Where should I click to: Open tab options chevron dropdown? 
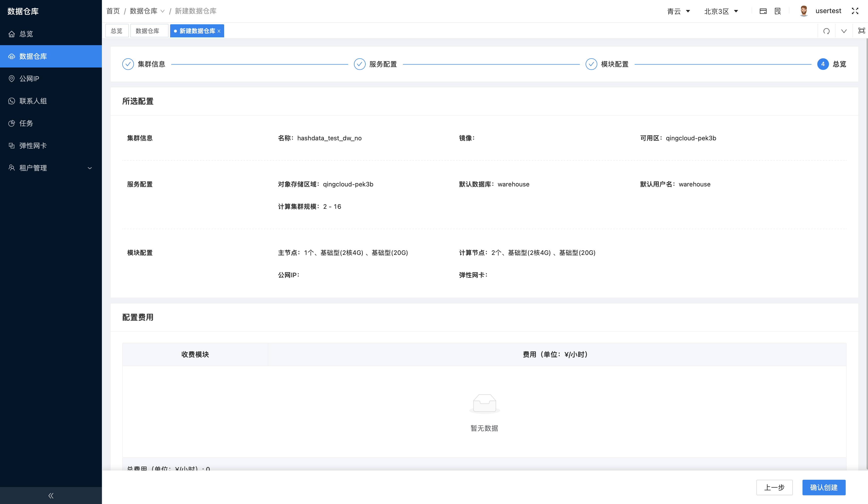coord(843,31)
